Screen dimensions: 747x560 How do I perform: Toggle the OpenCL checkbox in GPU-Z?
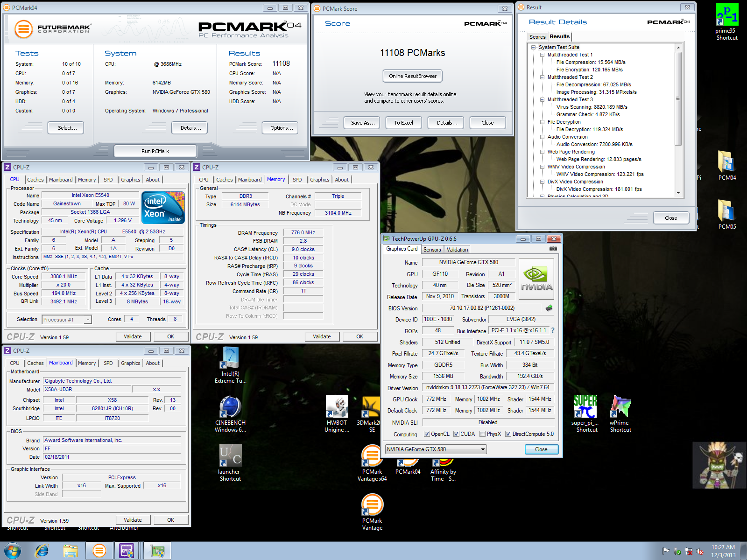coord(427,434)
